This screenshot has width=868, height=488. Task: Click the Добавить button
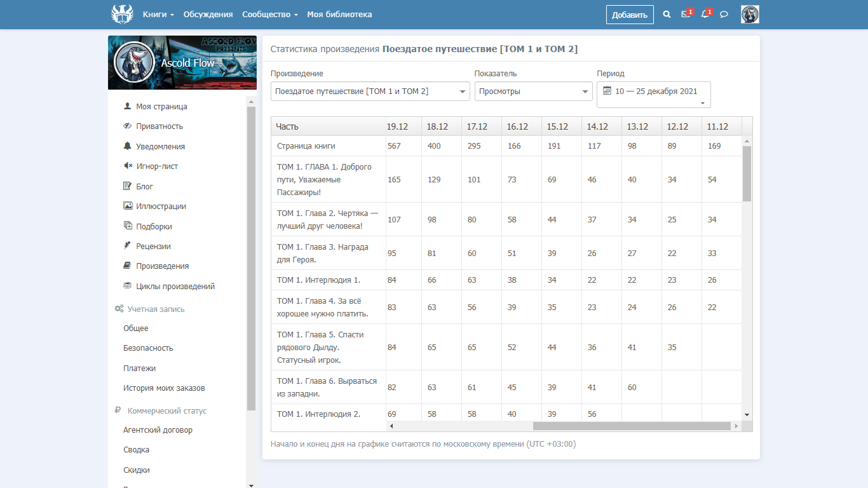coord(629,15)
